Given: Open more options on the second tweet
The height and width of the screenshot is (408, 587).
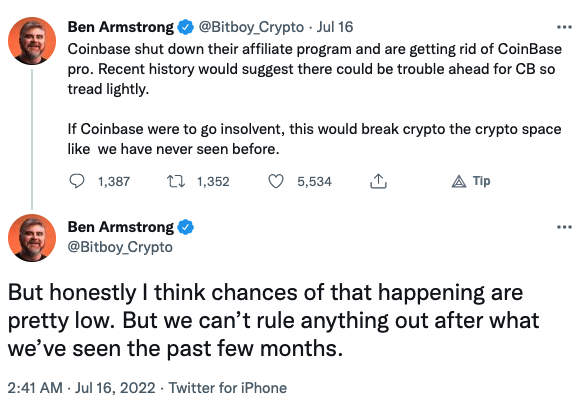Looking at the screenshot, I should click(564, 227).
